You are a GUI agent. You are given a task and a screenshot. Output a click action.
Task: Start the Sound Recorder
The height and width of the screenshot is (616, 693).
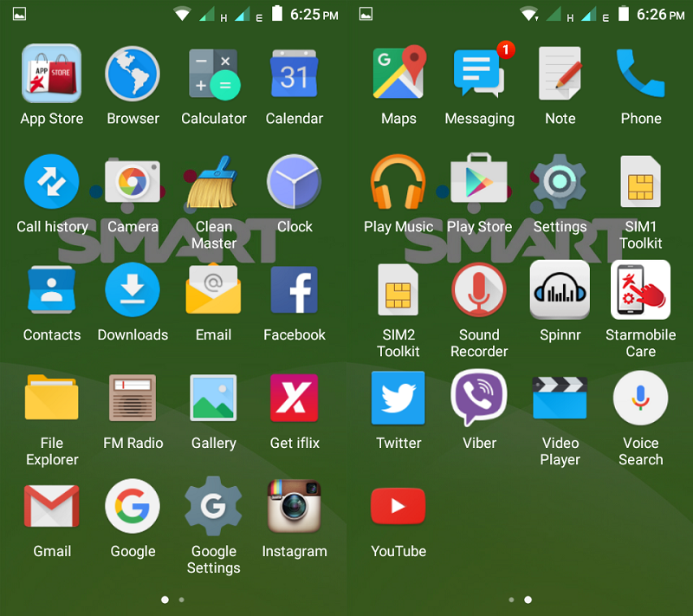479,290
